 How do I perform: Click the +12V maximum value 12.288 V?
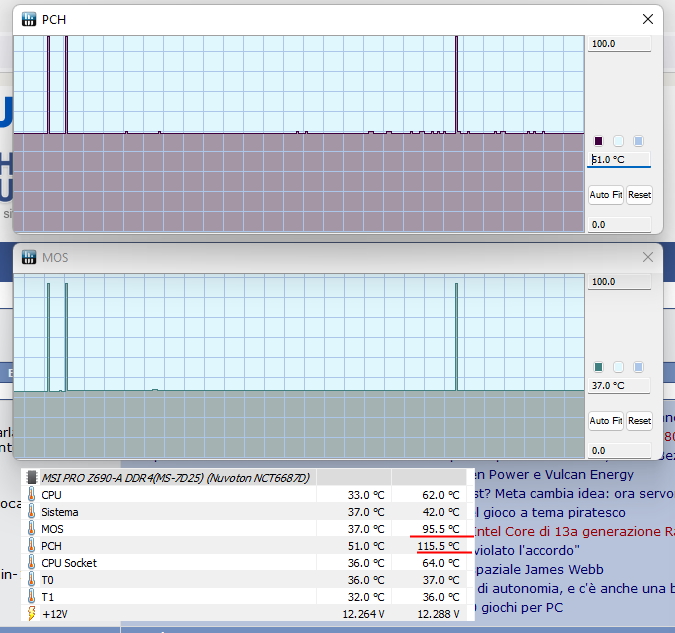tap(438, 614)
